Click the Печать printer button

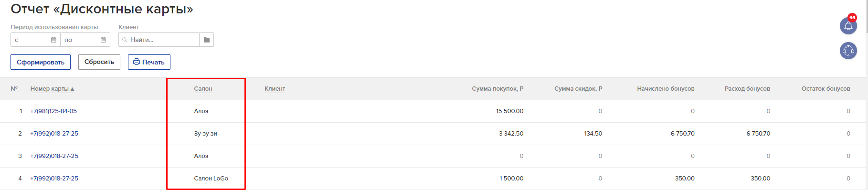coord(149,62)
